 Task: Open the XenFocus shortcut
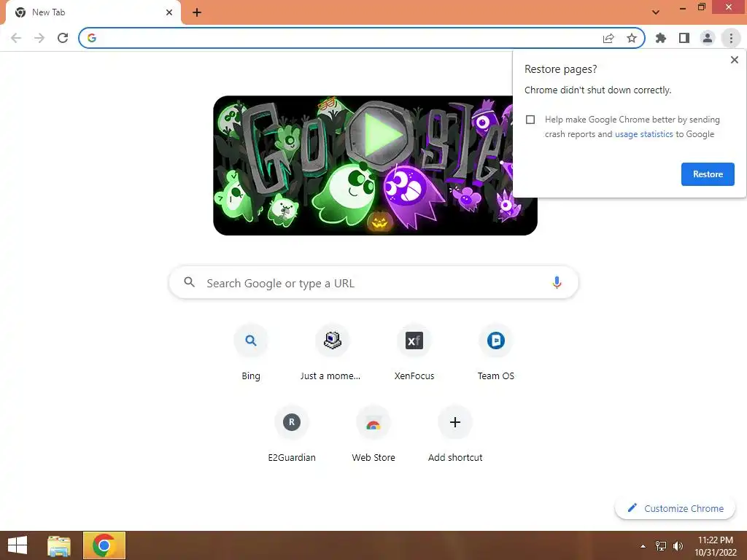point(414,352)
